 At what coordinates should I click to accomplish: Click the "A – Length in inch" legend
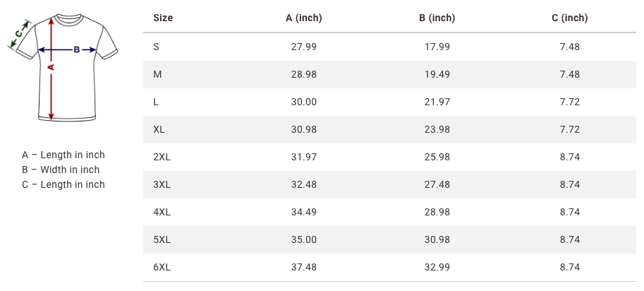pyautogui.click(x=63, y=155)
